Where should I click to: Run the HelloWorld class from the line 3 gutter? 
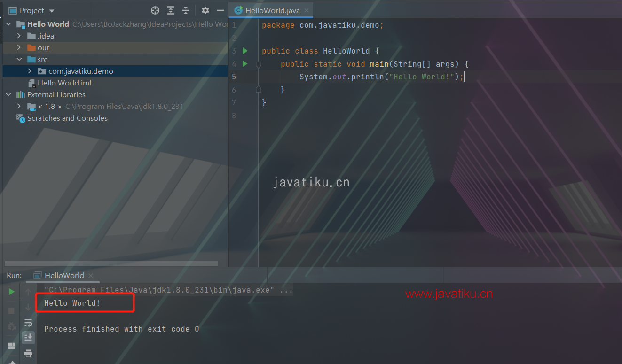245,51
